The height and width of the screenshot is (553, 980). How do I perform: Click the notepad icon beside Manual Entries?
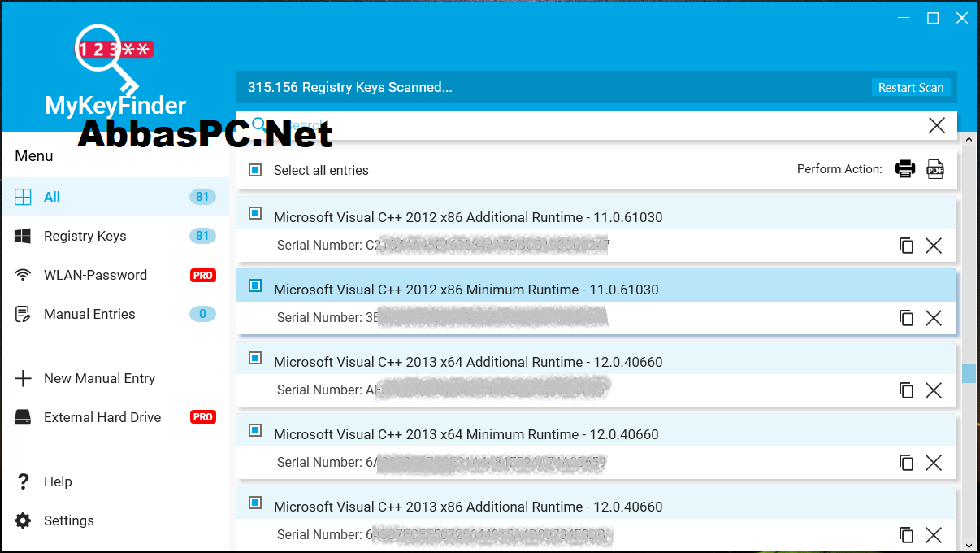point(23,314)
